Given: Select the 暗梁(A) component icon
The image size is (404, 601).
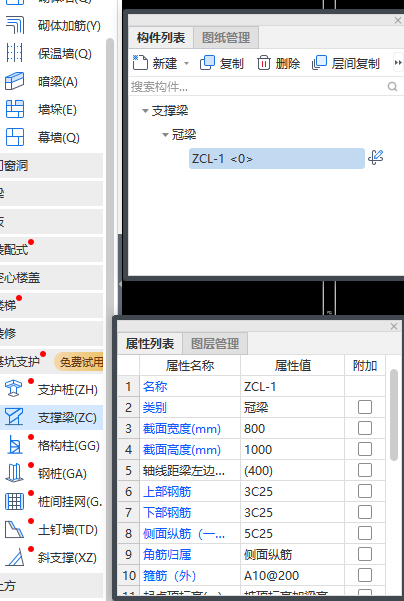Looking at the screenshot, I should [x=15, y=81].
